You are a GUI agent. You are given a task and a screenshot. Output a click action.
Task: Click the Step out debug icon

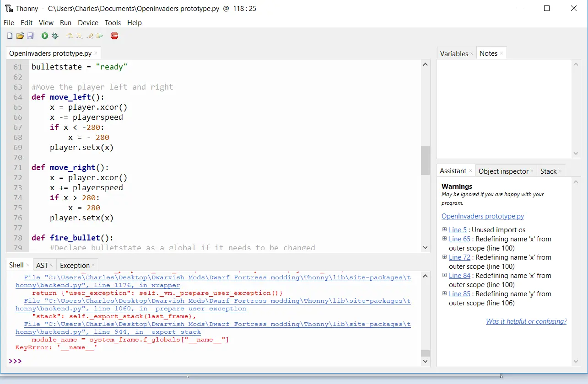(90, 36)
